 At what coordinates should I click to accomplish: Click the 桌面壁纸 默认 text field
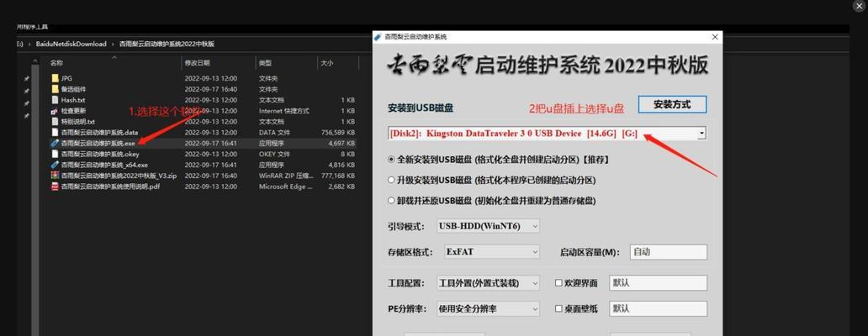click(x=659, y=309)
